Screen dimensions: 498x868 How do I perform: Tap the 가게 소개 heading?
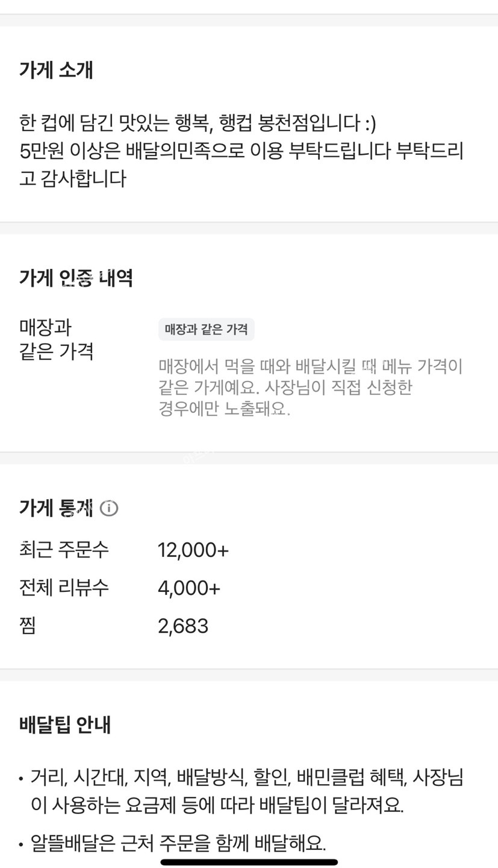tap(56, 70)
